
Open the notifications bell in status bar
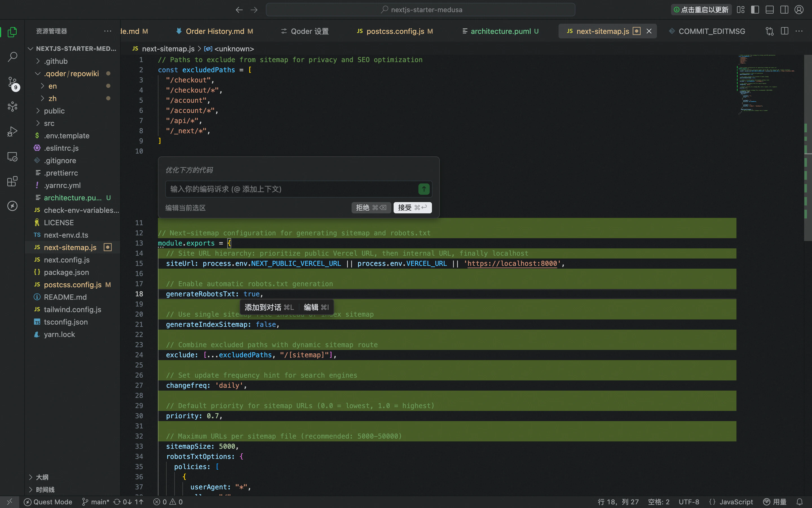tap(800, 502)
